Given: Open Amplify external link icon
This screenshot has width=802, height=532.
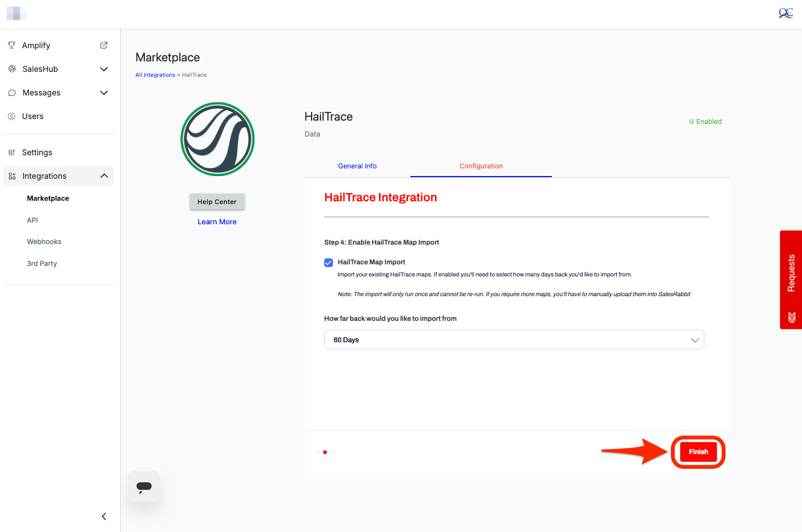Looking at the screenshot, I should point(104,46).
